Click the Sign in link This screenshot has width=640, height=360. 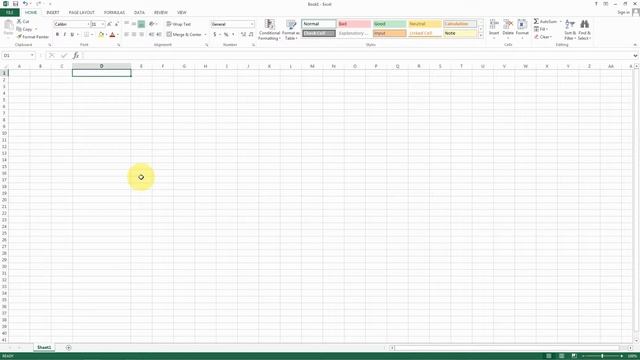(623, 13)
